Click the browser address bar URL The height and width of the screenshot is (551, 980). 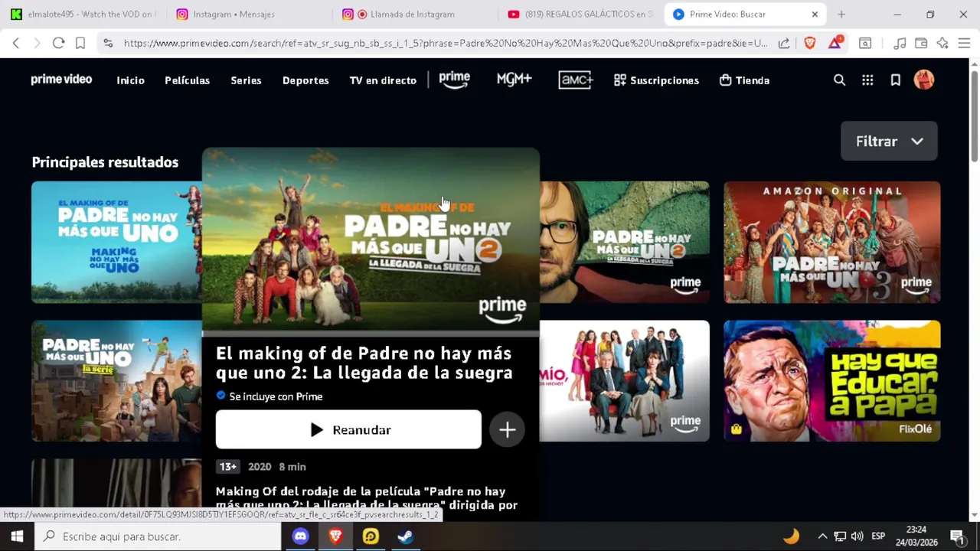445,43
